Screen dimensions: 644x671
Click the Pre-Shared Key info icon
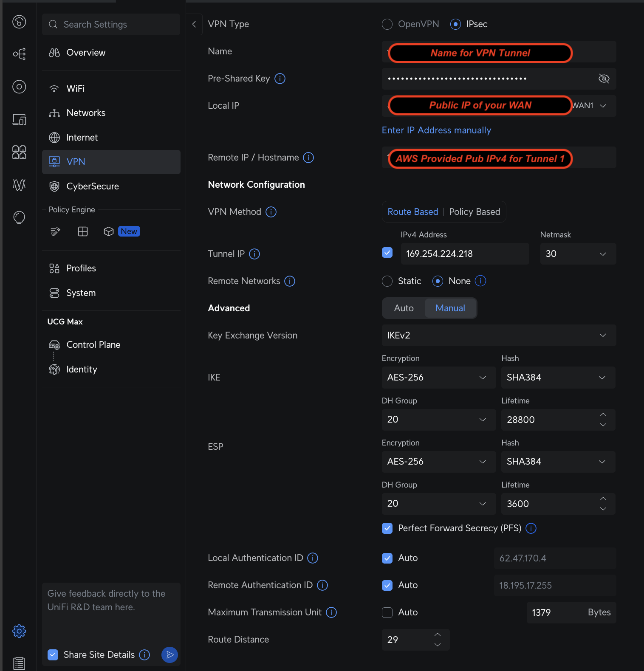280,79
